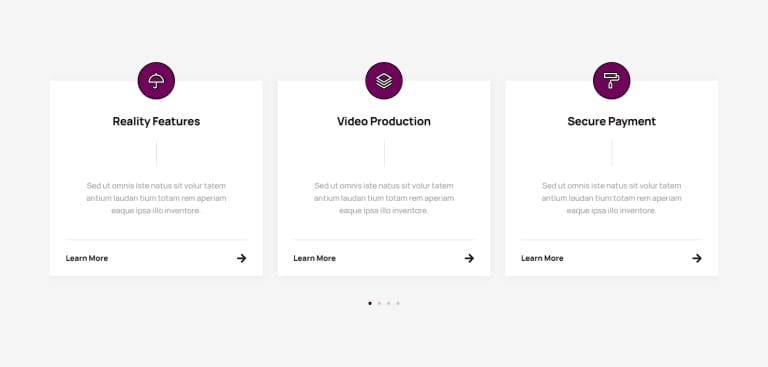768x367 pixels.
Task: Click the description text in Reality Features card
Action: [156, 198]
